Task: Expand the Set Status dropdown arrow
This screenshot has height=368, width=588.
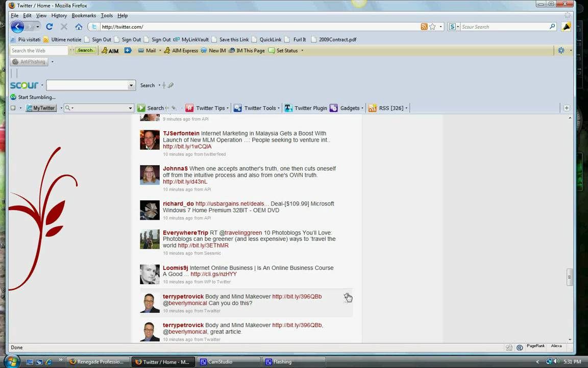Action: (x=302, y=50)
